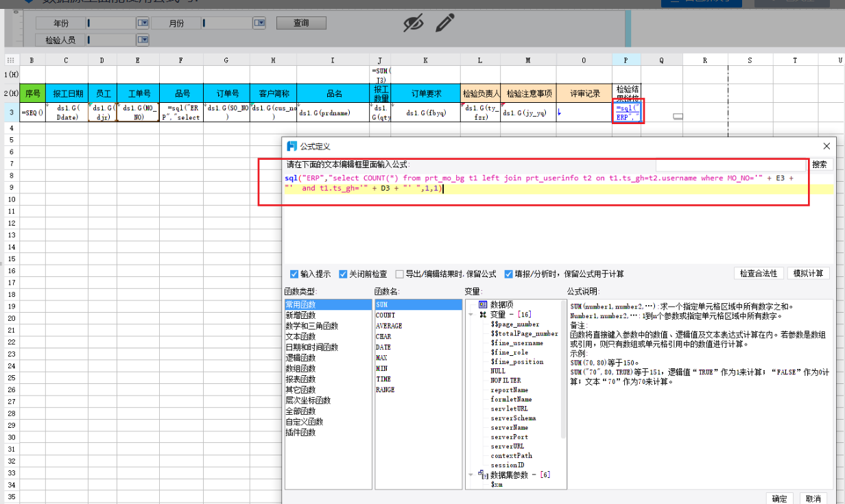Click the pencil edit icon

click(445, 23)
